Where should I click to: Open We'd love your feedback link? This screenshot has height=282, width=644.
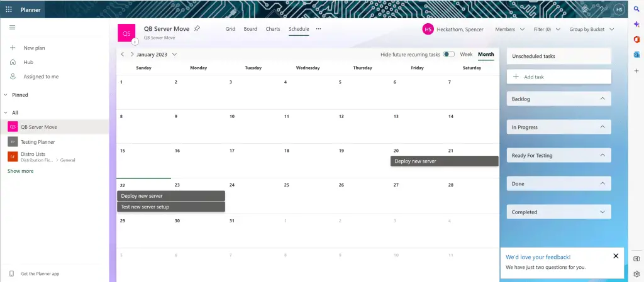click(538, 257)
